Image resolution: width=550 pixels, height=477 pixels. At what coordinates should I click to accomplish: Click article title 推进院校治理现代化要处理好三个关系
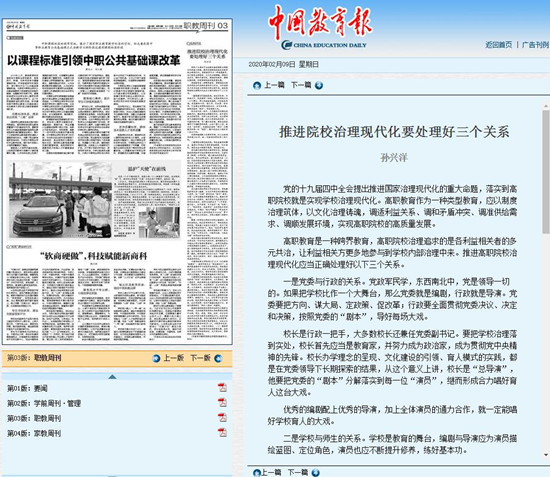coord(394,132)
